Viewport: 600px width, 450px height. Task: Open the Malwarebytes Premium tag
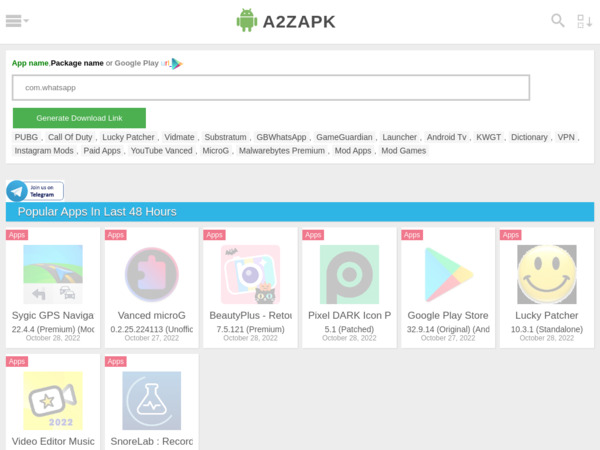282,151
